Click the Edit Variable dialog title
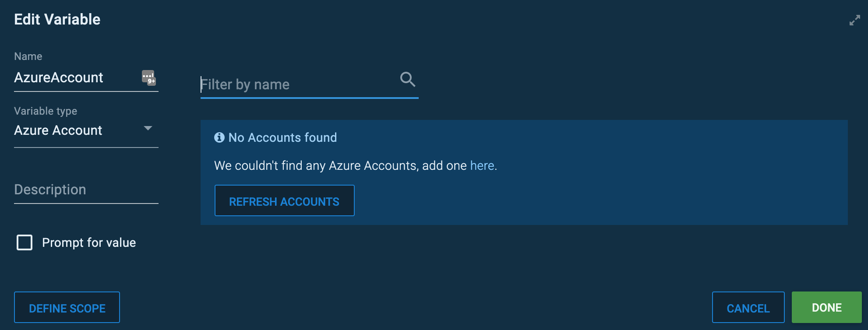Image resolution: width=868 pixels, height=330 pixels. 57,19
